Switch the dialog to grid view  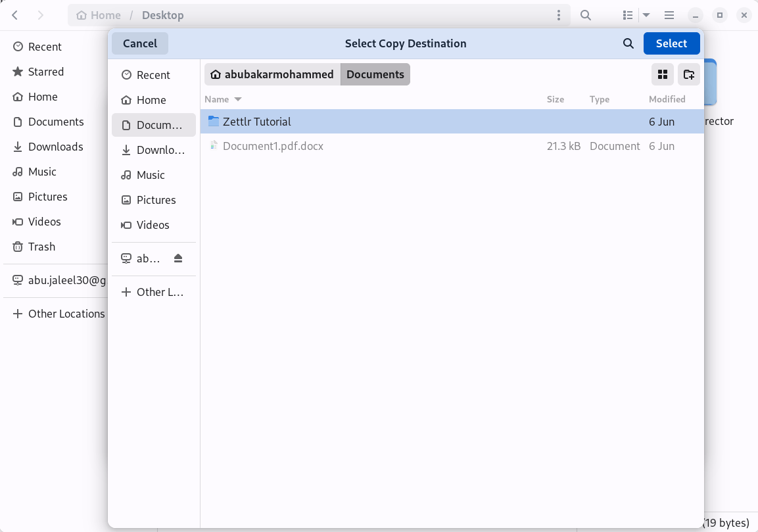[662, 74]
